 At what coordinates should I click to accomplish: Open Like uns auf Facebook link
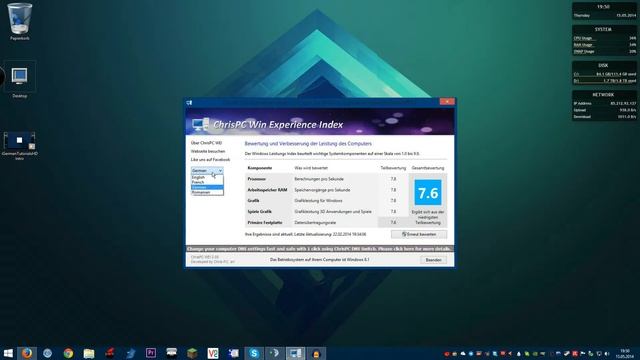[210, 160]
